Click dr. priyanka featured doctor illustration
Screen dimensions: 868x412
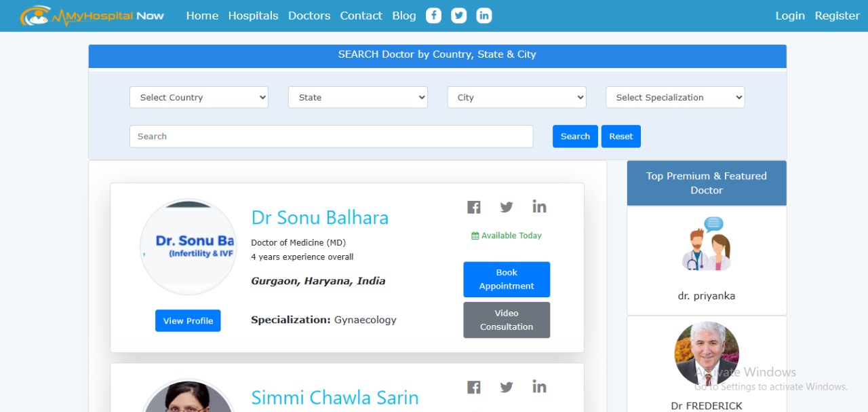click(x=707, y=244)
